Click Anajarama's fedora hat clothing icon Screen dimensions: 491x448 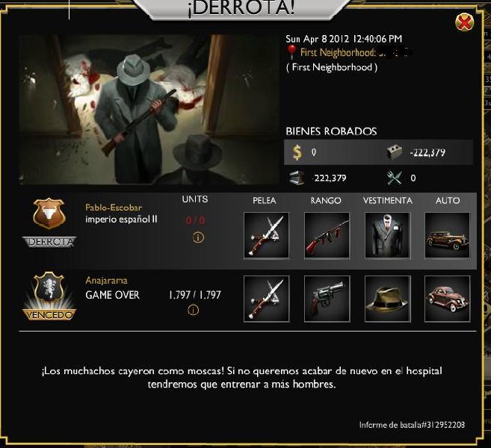(x=387, y=299)
